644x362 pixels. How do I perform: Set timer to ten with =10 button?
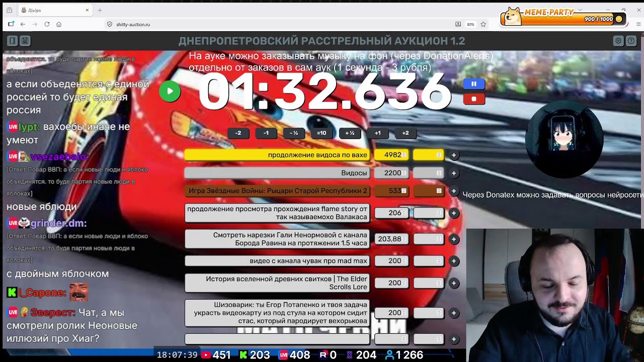click(x=321, y=133)
